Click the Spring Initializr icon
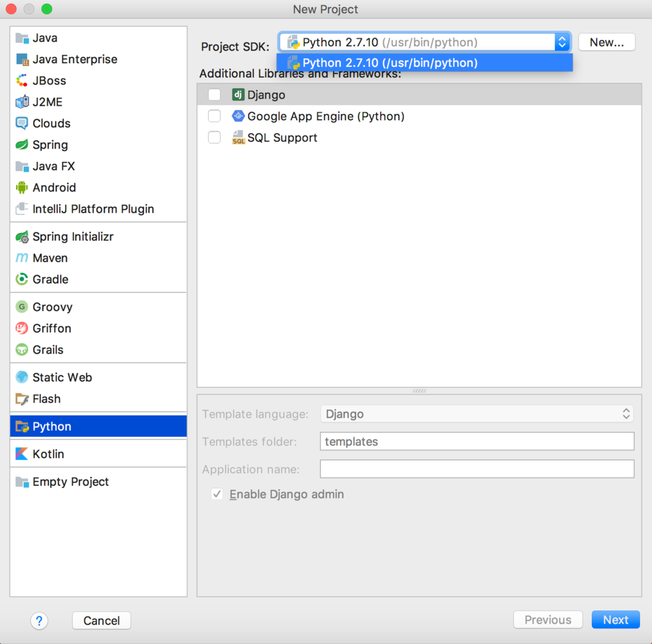652x644 pixels. coord(22,237)
